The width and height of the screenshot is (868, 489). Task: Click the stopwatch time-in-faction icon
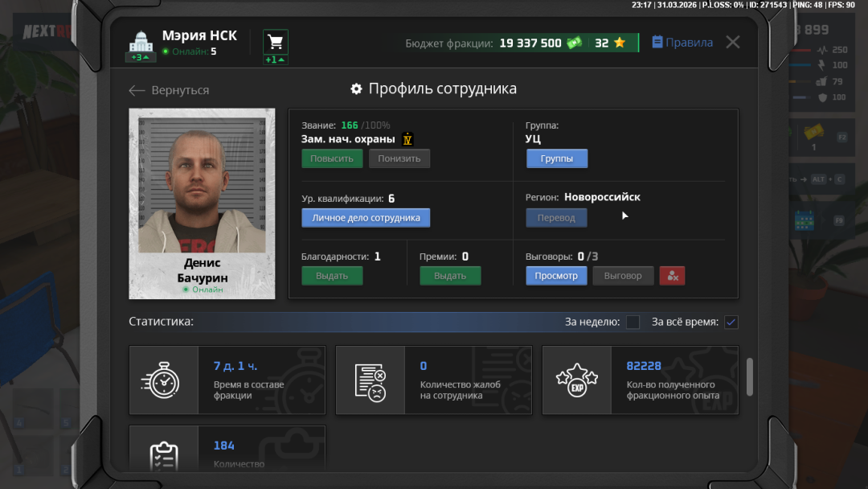click(x=164, y=380)
